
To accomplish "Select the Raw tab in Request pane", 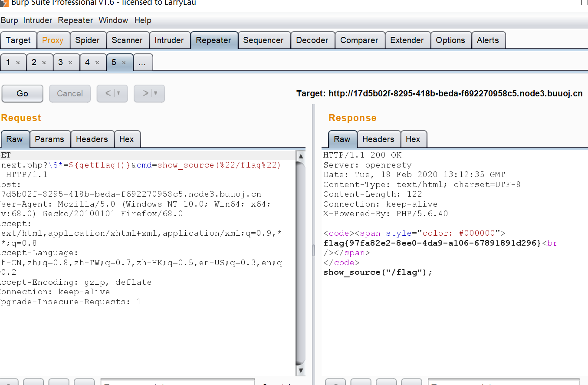I will (x=14, y=139).
